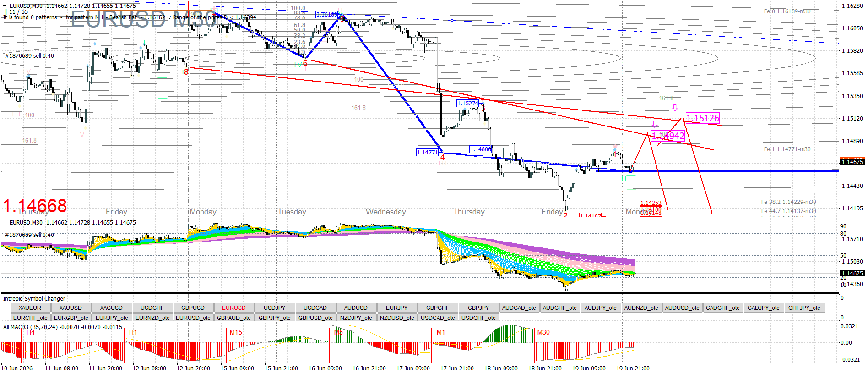Pick the NZDUSD_otc symbol
The height and width of the screenshot is (374, 868).
(x=397, y=318)
